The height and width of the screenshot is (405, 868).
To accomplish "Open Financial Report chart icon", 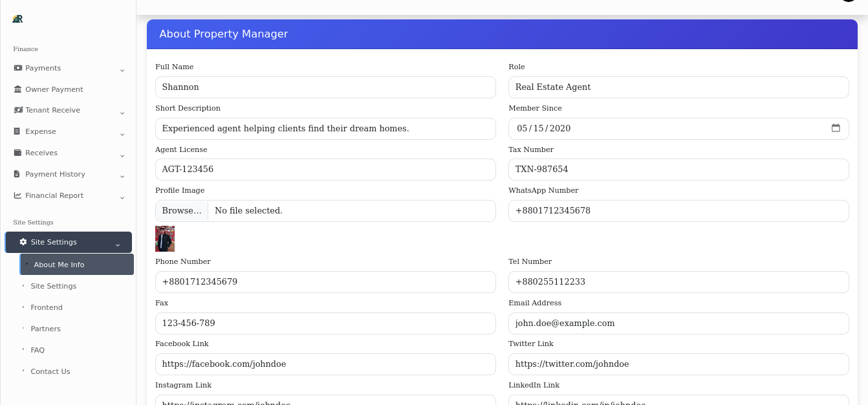I will (x=17, y=195).
